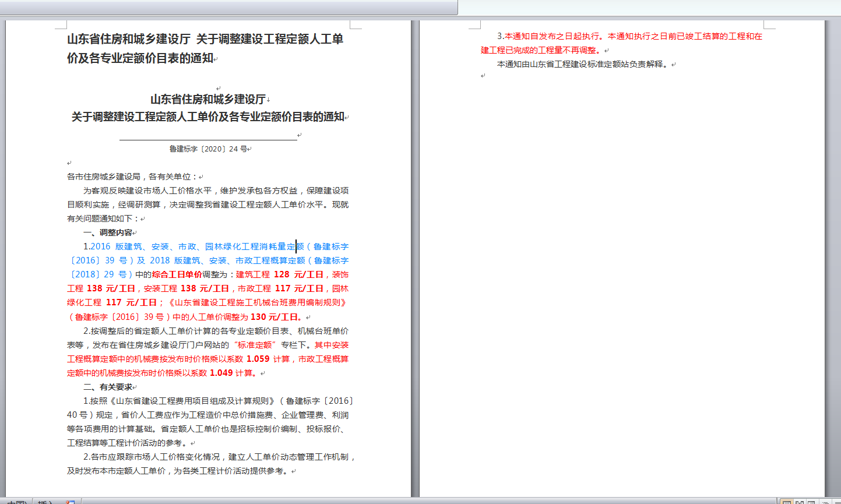Click '《山东省建设工程施工机械台班费用编制规则》' text

(x=257, y=302)
